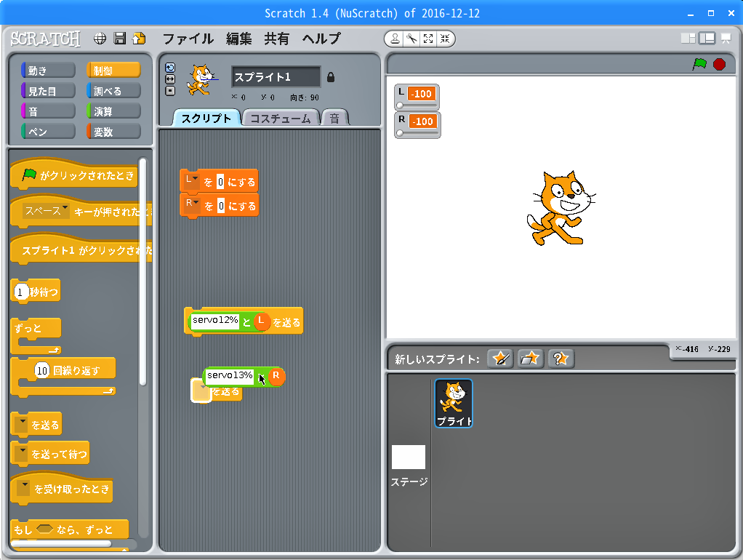Select the 変数 block category
The image size is (743, 560).
pyautogui.click(x=113, y=132)
